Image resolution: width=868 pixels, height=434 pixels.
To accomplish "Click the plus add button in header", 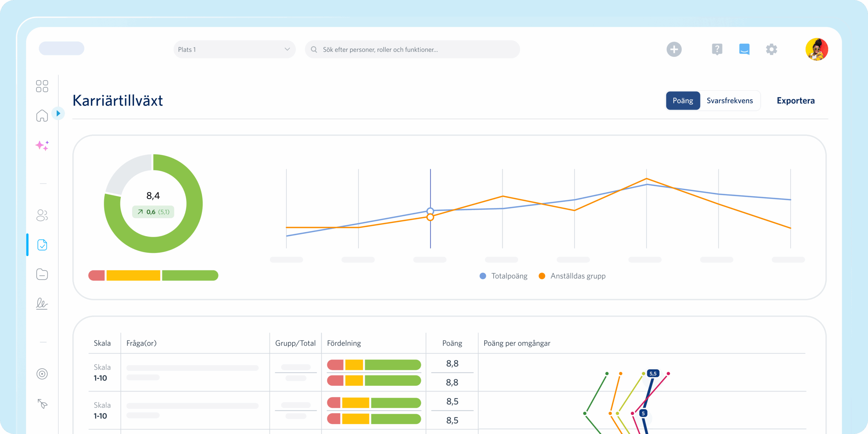I will 674,50.
